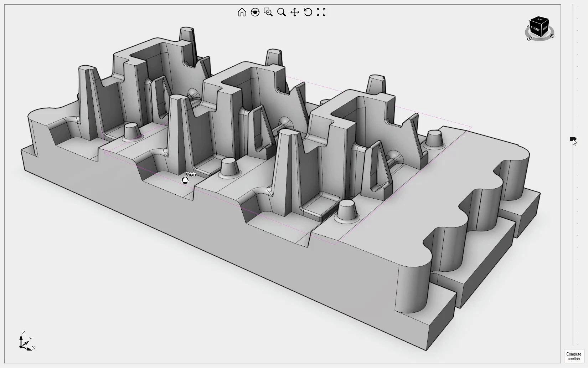Click the TOP face of the ViewCube

click(539, 20)
